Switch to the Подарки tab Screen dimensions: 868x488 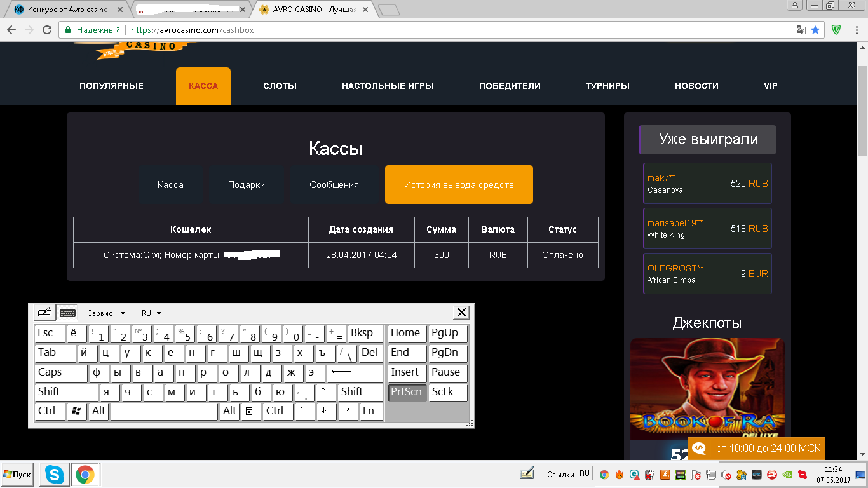click(247, 185)
